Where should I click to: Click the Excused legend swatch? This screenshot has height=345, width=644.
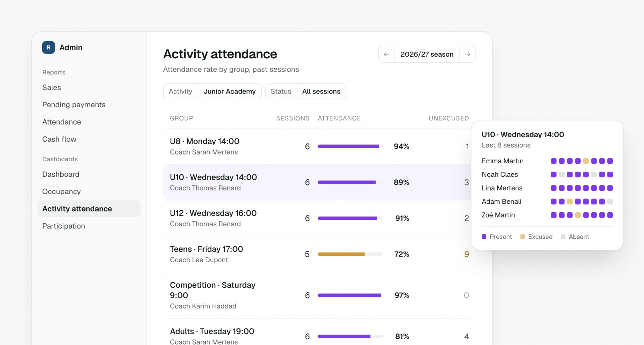point(522,237)
